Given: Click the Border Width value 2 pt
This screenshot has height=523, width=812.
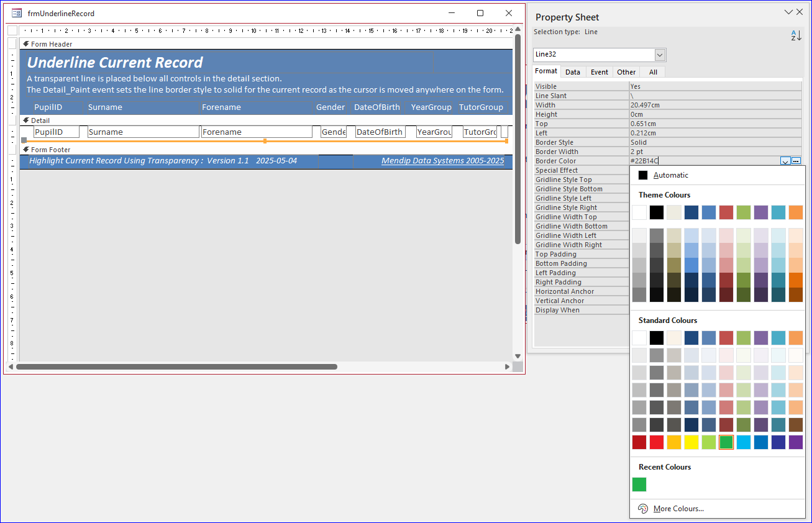Looking at the screenshot, I should pyautogui.click(x=715, y=152).
